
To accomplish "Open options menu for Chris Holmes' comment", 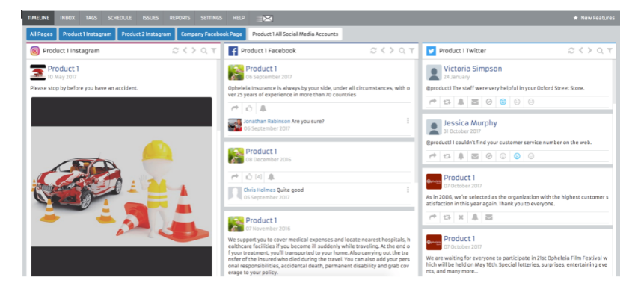I will tap(408, 190).
